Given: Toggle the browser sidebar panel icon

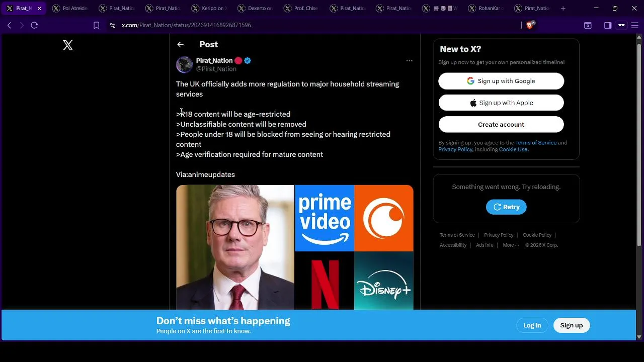Looking at the screenshot, I should pos(608,25).
